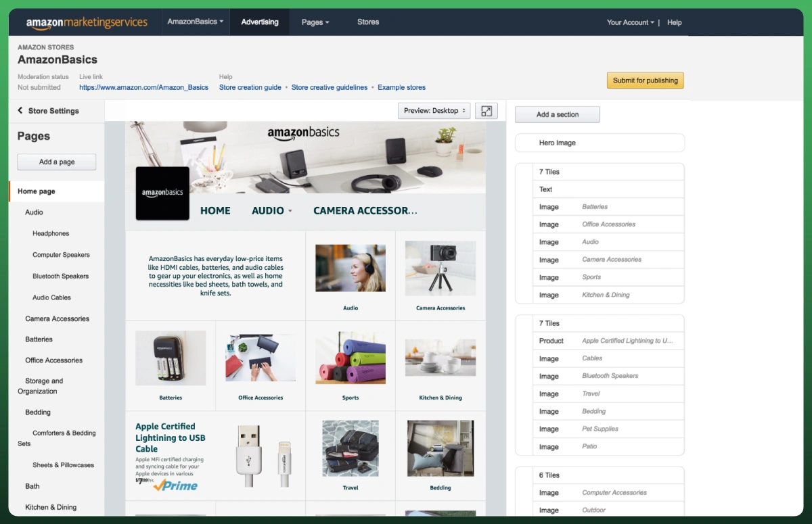The width and height of the screenshot is (812, 524).
Task: Open the Pages dropdown menu
Action: (x=315, y=22)
